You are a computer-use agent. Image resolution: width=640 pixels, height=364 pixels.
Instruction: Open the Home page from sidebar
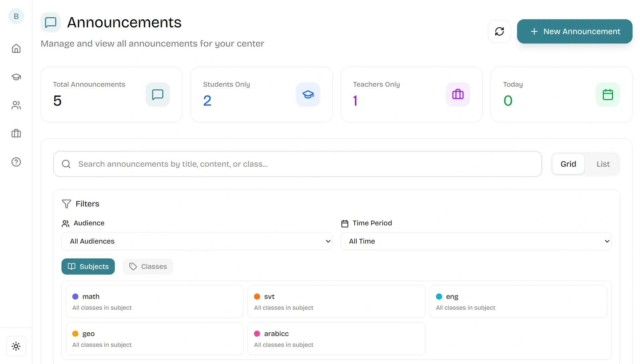tap(16, 49)
